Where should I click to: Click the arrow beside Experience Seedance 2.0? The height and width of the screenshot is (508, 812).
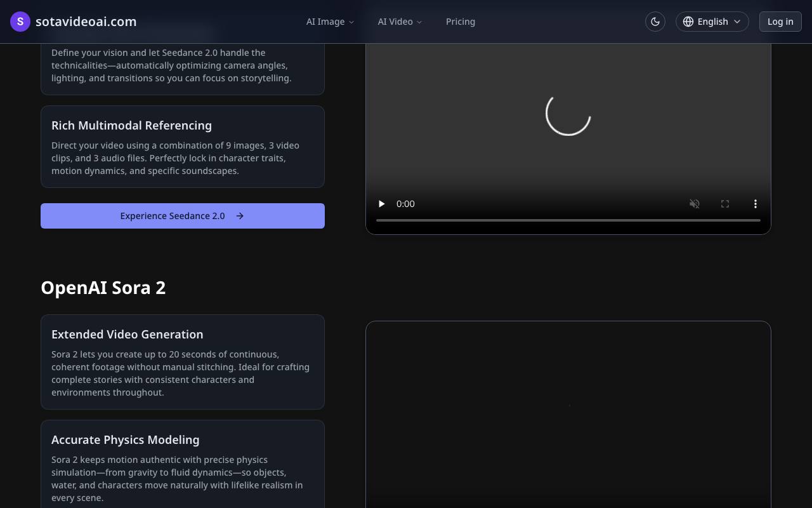coord(240,216)
